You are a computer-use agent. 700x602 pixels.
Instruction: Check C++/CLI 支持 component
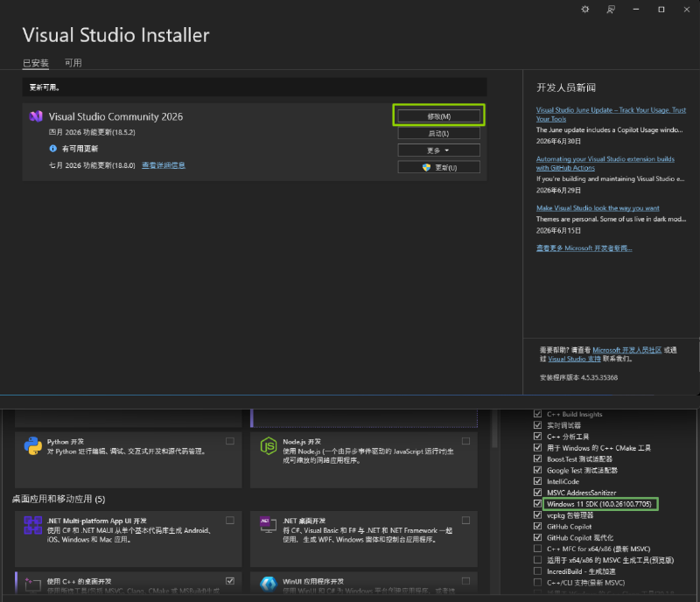click(x=537, y=582)
